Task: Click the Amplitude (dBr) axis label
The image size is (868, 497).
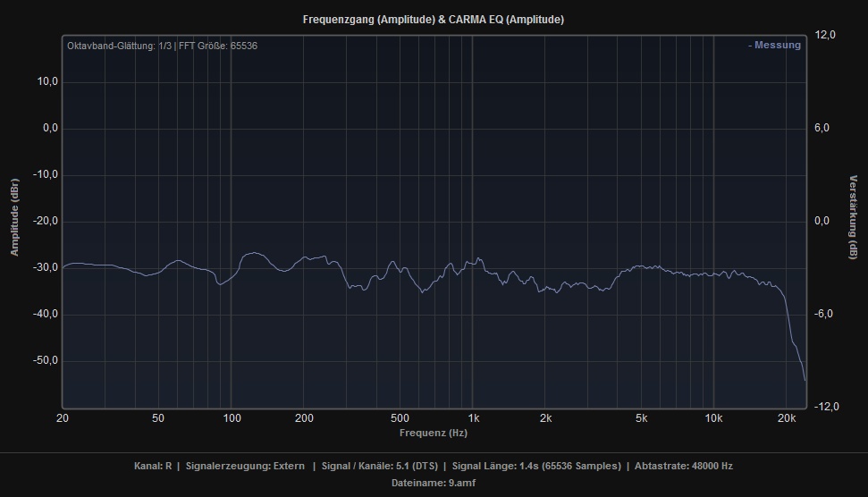Action: 14,218
